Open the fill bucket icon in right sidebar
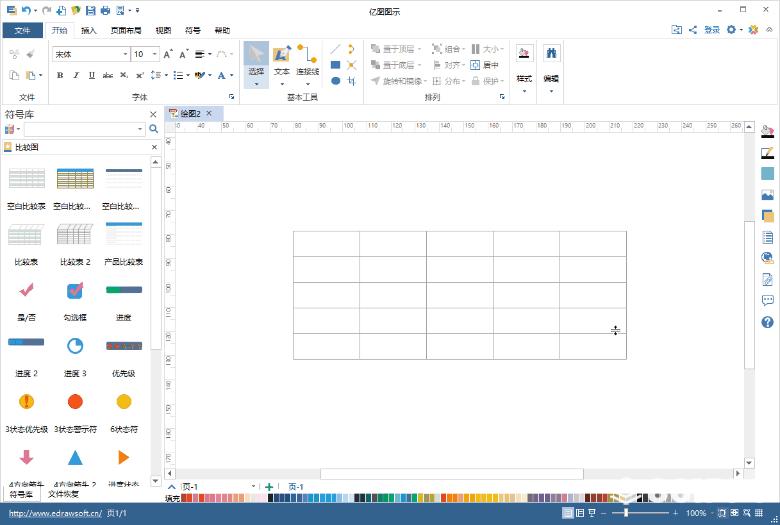The image size is (780, 525). [767, 131]
